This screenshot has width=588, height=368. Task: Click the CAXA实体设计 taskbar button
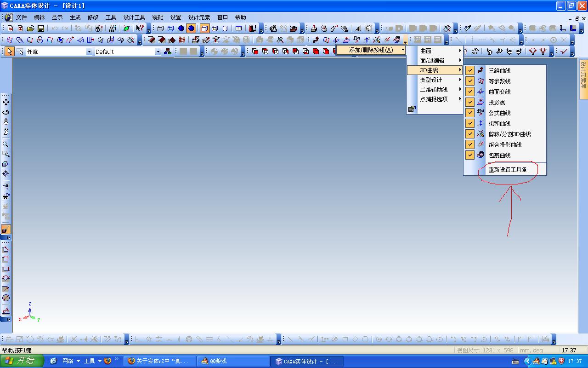307,361
